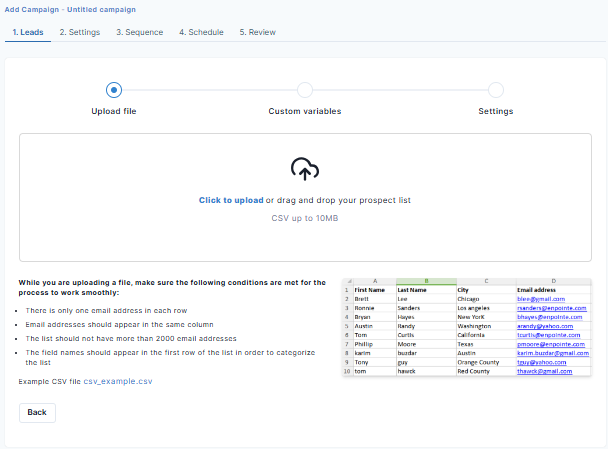Select the final Settings step circle in wizard
Image resolution: width=608 pixels, height=449 pixels.
pyautogui.click(x=496, y=91)
